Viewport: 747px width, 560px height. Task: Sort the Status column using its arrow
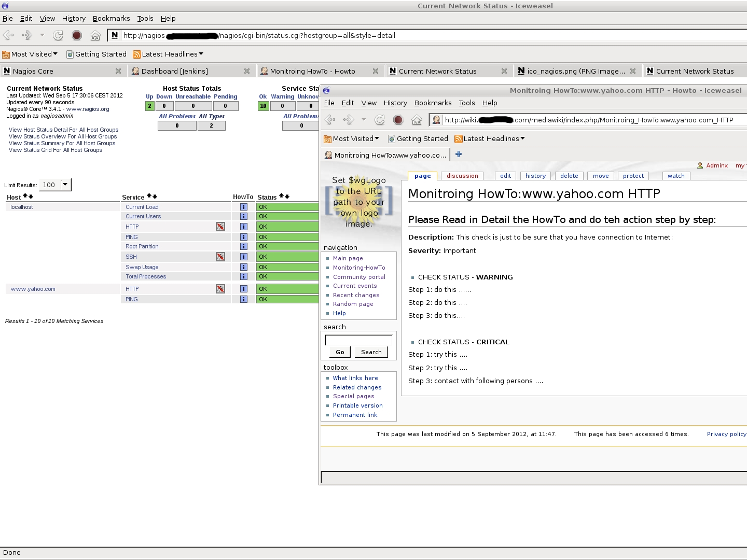281,196
